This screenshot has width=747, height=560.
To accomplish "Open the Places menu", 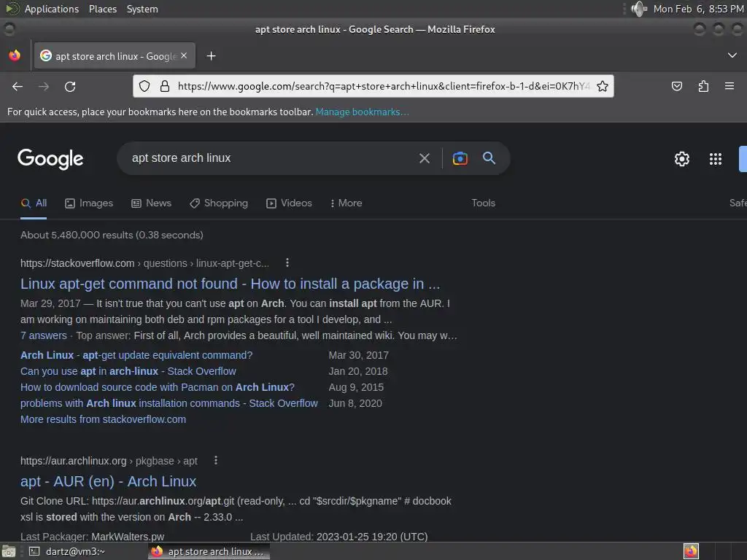I will tap(102, 9).
